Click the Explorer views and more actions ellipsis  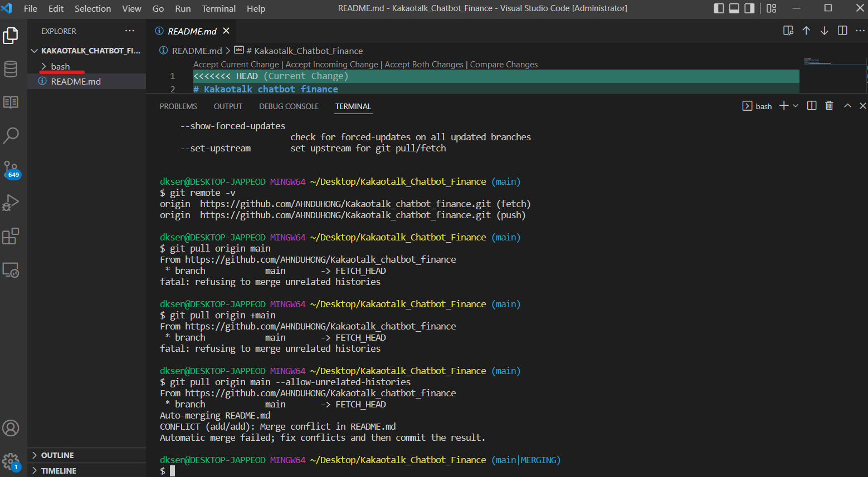click(130, 31)
